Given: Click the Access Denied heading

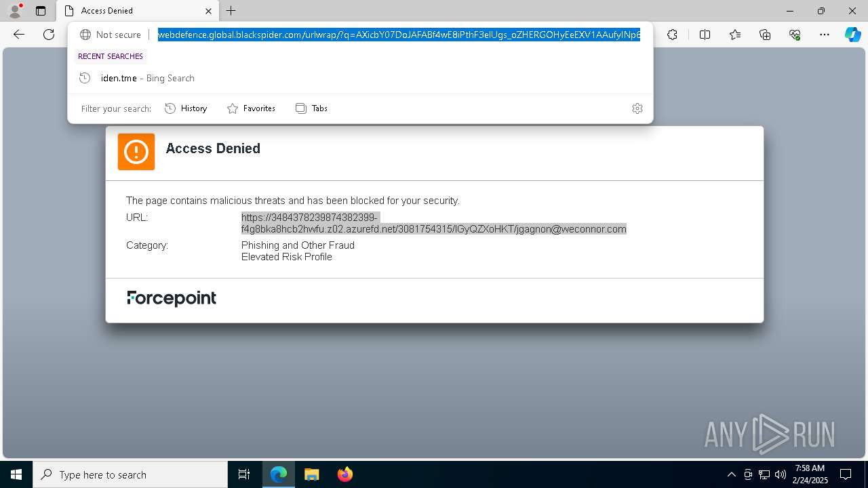Looking at the screenshot, I should coord(213,148).
